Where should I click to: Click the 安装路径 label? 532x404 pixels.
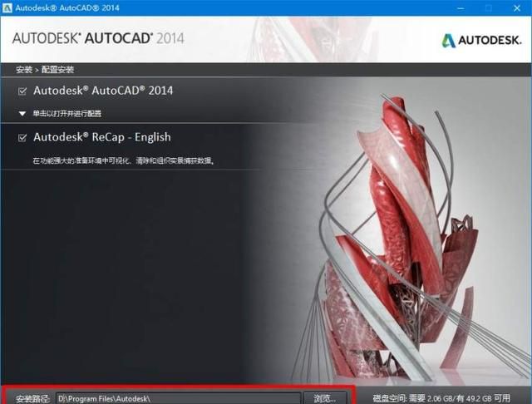(33, 398)
